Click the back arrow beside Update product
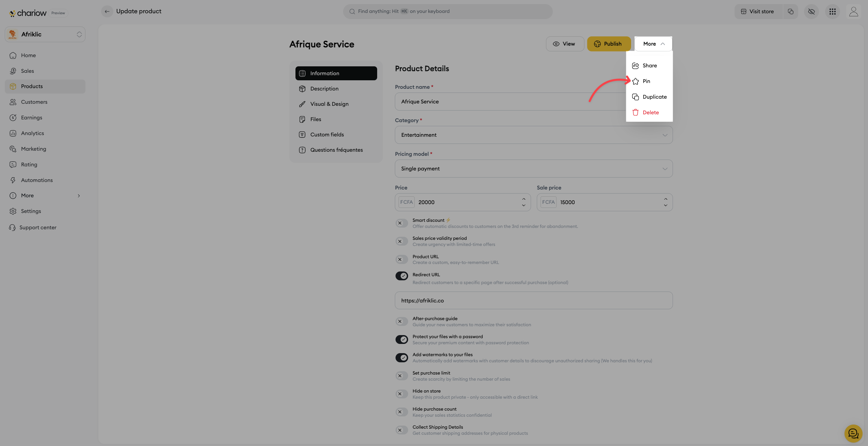The height and width of the screenshot is (446, 868). (x=107, y=11)
